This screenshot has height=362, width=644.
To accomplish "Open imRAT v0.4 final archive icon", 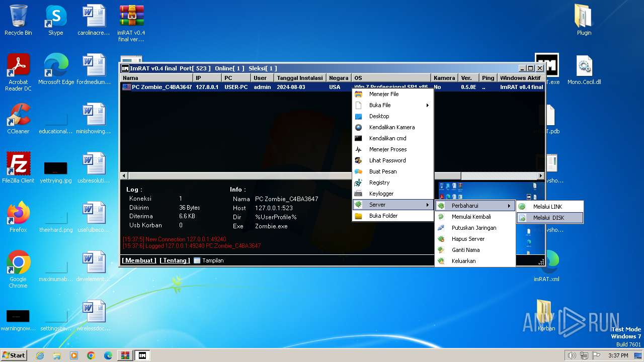I will tap(131, 24).
